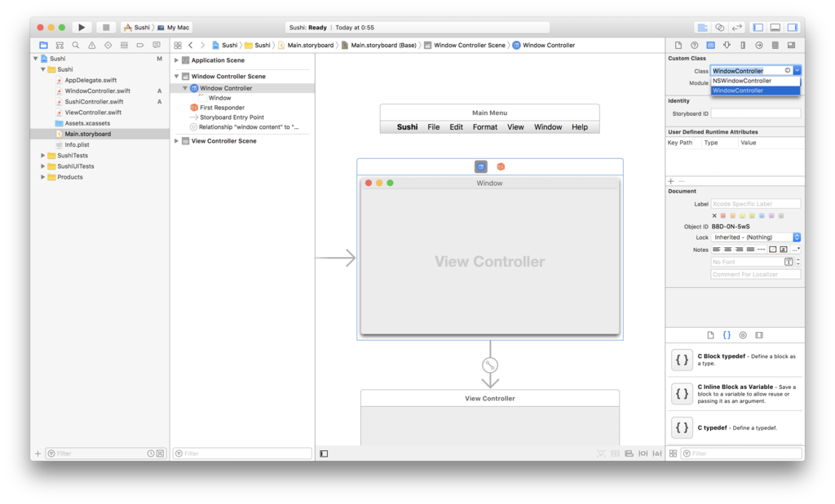Expand the View Controller Scene

tap(176, 141)
